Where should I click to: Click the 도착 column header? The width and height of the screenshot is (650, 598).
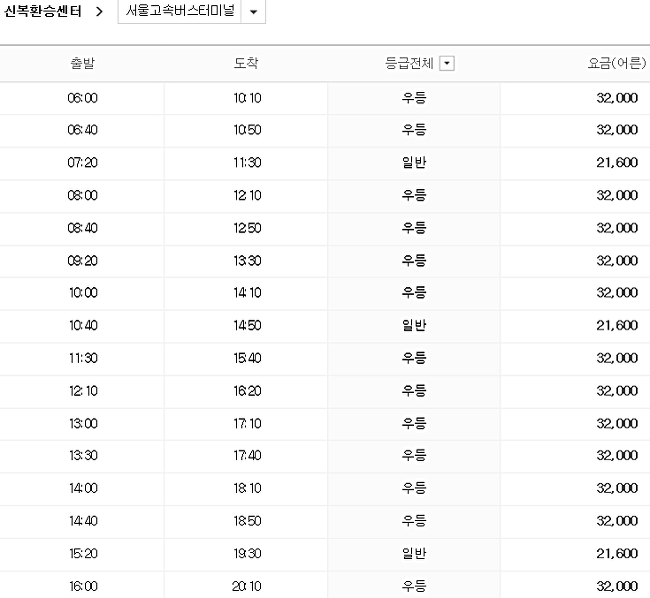(246, 63)
